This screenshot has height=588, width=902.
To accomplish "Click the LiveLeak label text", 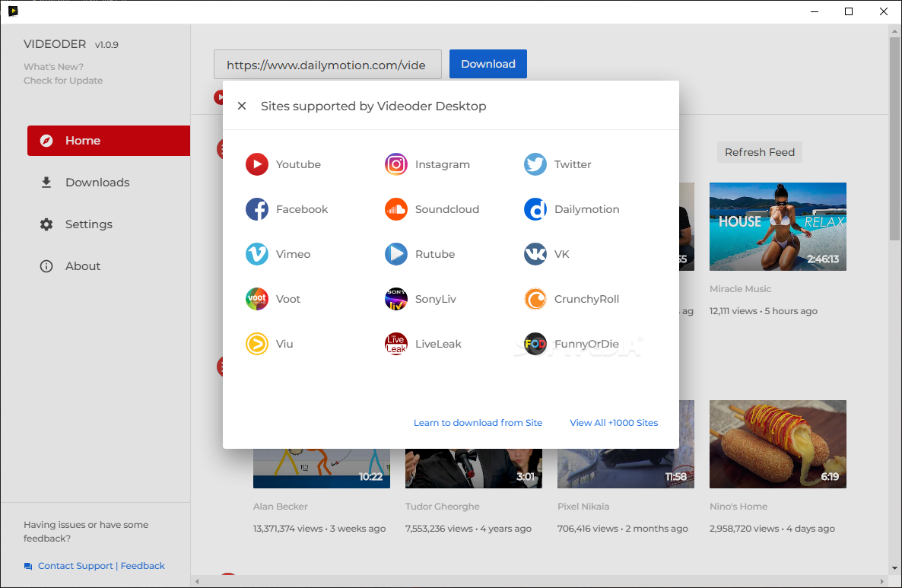I will point(438,344).
